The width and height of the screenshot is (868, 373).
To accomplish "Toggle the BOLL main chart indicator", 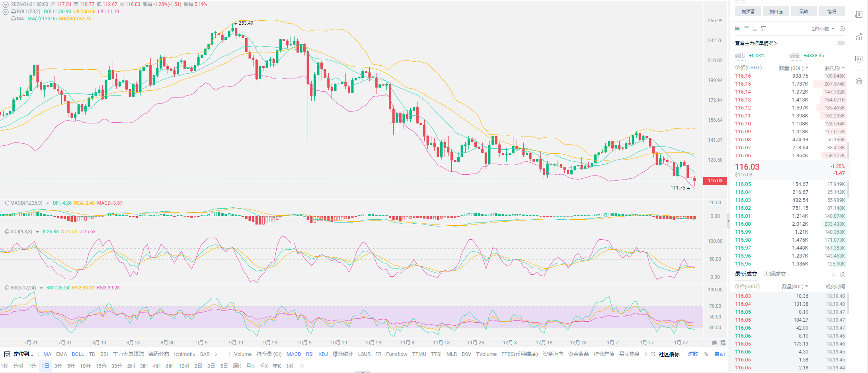I will pos(78,354).
